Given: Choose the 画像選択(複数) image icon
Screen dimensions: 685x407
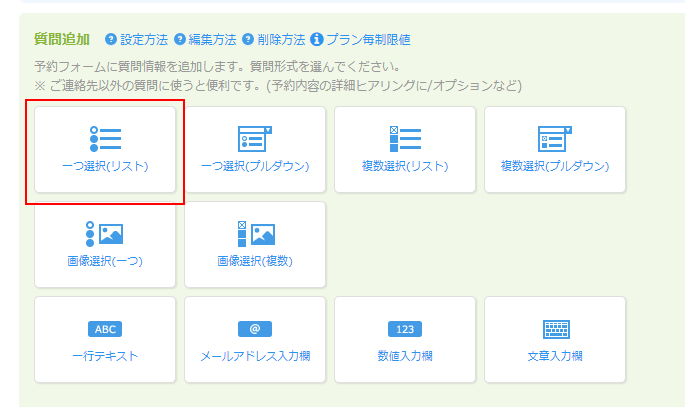Looking at the screenshot, I should point(255,233).
